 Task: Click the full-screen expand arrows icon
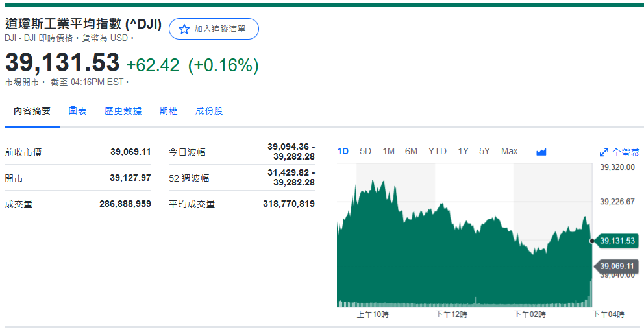click(604, 152)
